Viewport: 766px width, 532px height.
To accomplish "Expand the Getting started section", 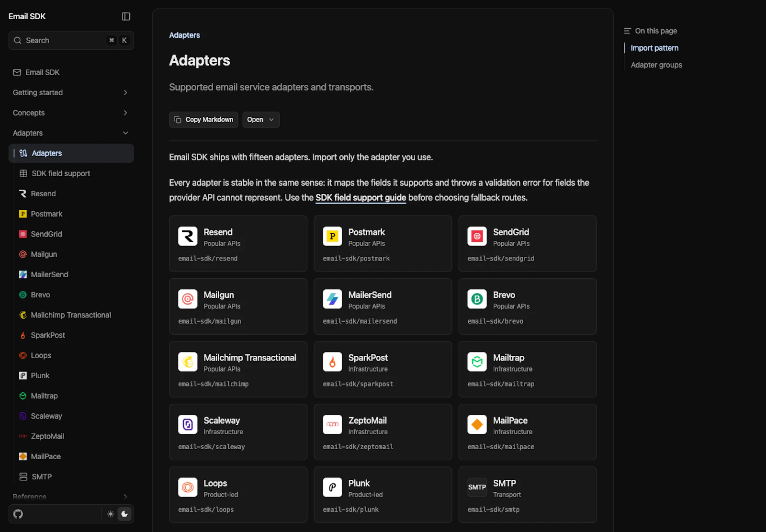I will point(71,92).
